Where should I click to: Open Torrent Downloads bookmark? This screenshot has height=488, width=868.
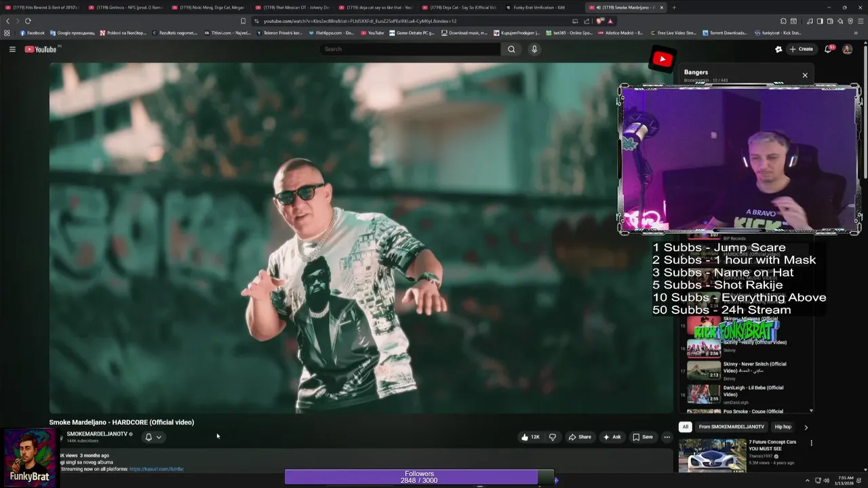pyautogui.click(x=725, y=33)
